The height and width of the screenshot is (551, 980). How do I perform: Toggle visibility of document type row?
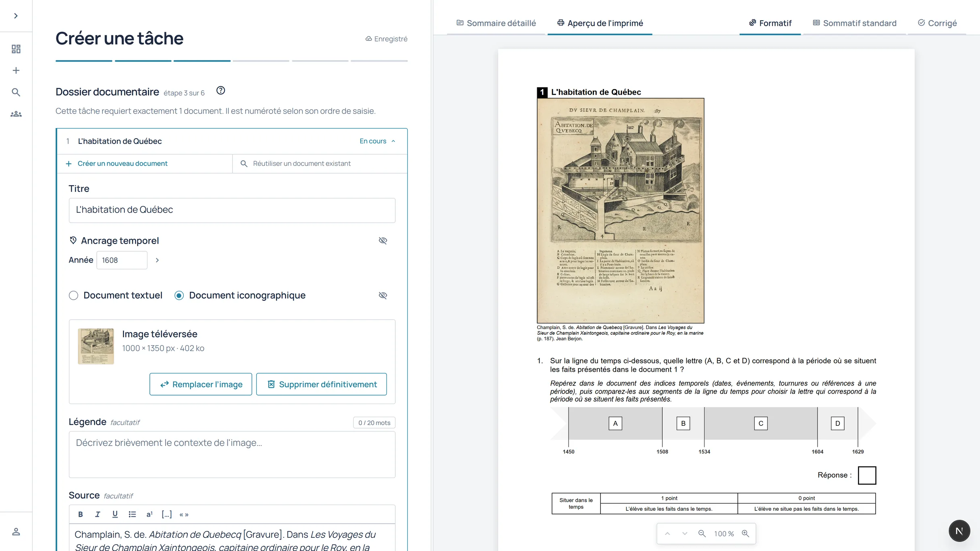[383, 295]
